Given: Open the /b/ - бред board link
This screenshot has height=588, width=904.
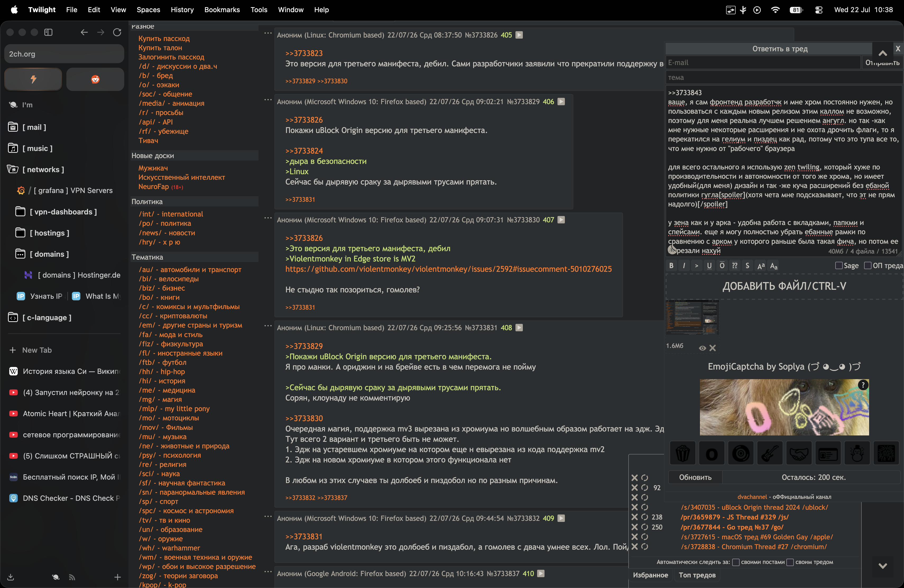Looking at the screenshot, I should [x=156, y=75].
